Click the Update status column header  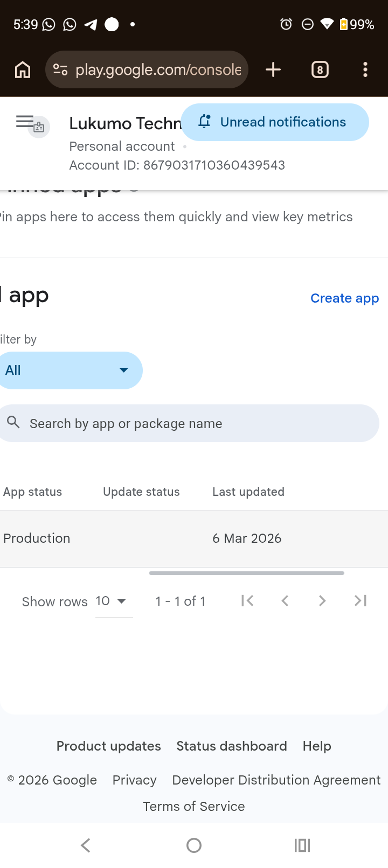click(141, 492)
